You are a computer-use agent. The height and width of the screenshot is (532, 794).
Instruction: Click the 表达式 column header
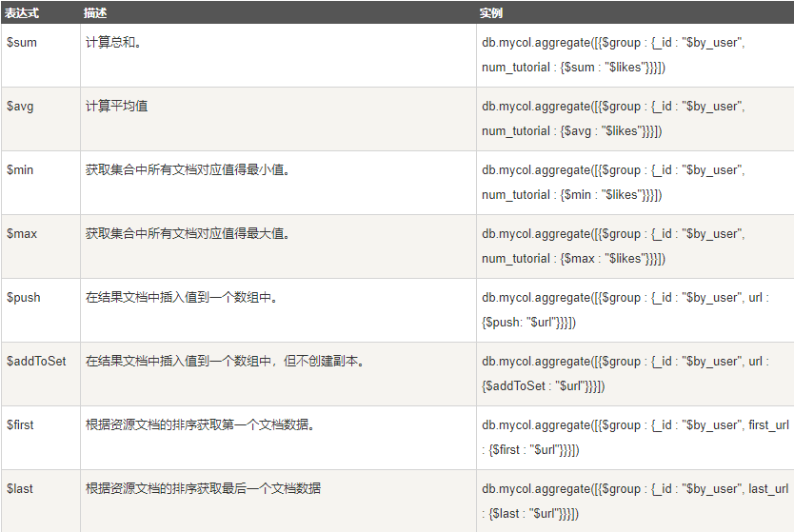click(x=21, y=13)
